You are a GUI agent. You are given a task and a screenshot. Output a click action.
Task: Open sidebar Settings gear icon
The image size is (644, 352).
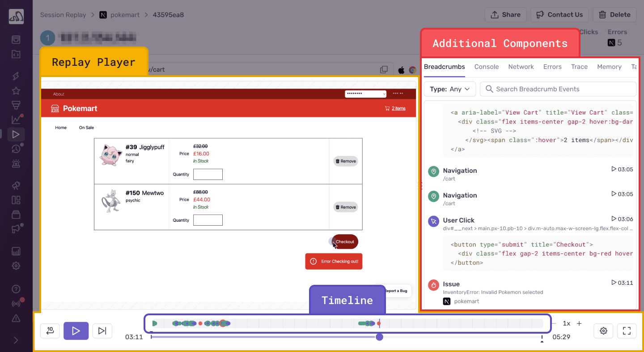coord(16,266)
